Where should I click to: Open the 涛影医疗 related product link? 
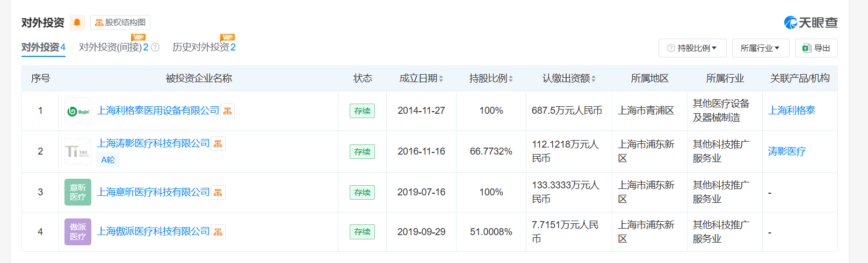pos(787,151)
